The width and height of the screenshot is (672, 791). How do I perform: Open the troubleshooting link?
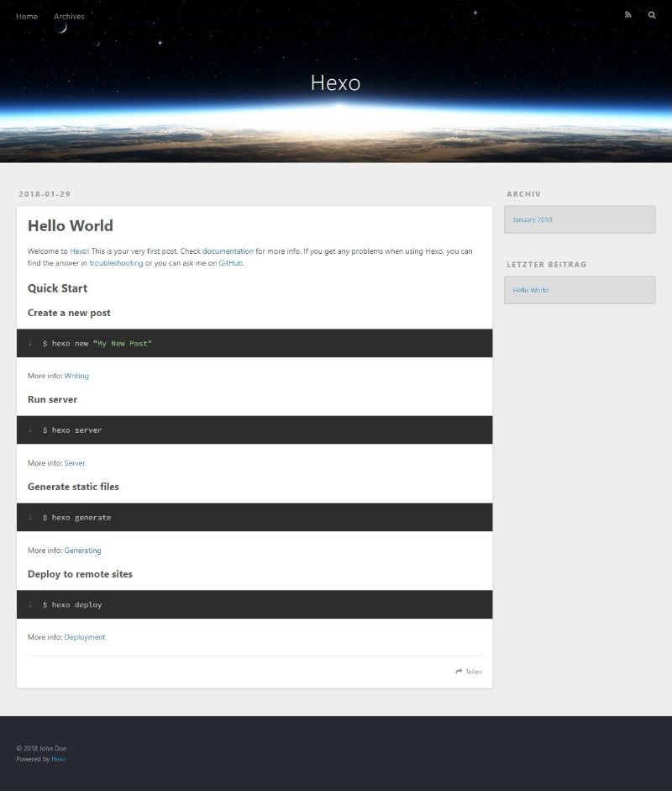(116, 263)
